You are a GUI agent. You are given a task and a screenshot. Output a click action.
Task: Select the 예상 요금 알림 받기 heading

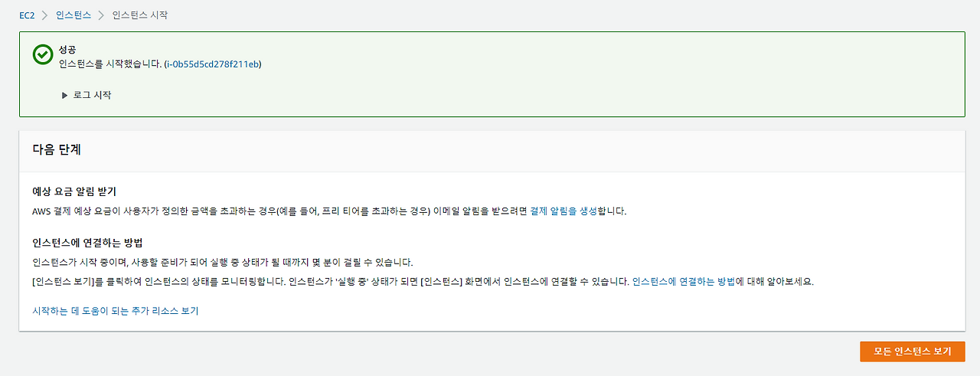point(74,191)
